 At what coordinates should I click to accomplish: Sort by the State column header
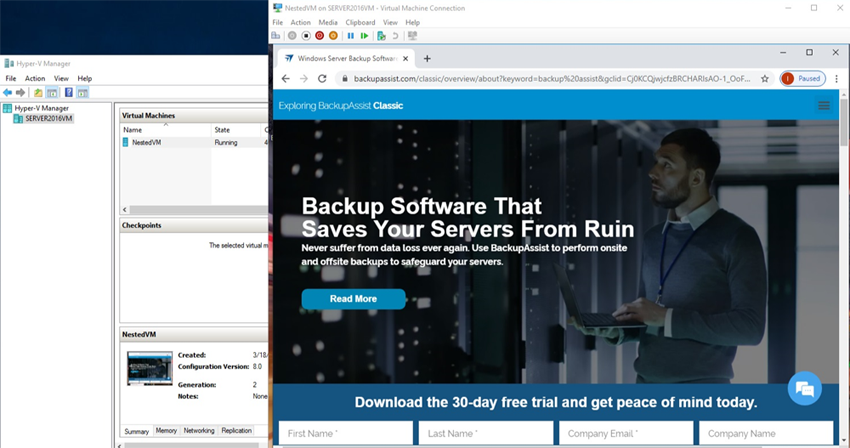coord(236,130)
